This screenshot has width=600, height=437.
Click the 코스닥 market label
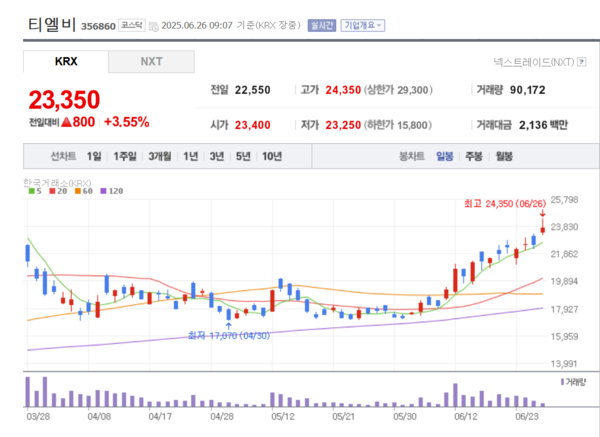[132, 25]
